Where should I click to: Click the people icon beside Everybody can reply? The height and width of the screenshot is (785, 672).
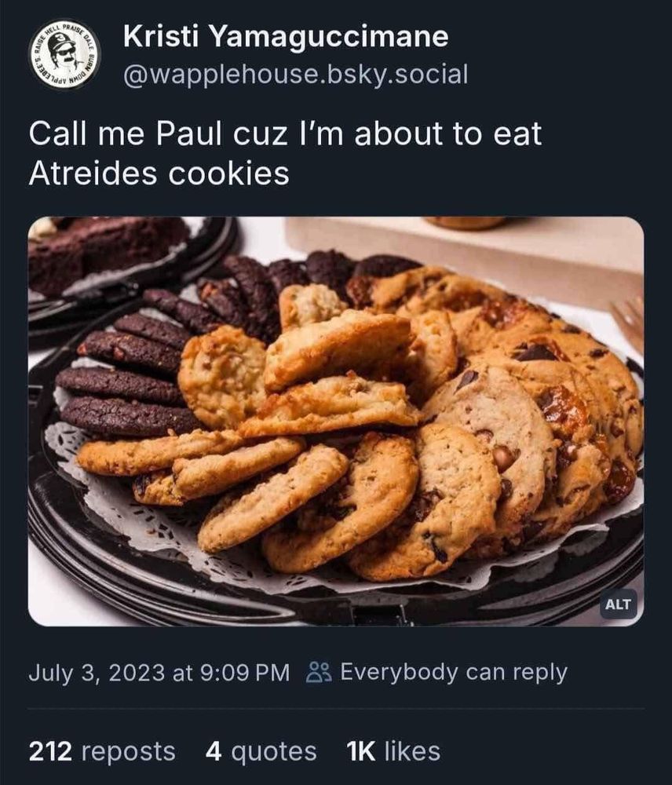[319, 673]
